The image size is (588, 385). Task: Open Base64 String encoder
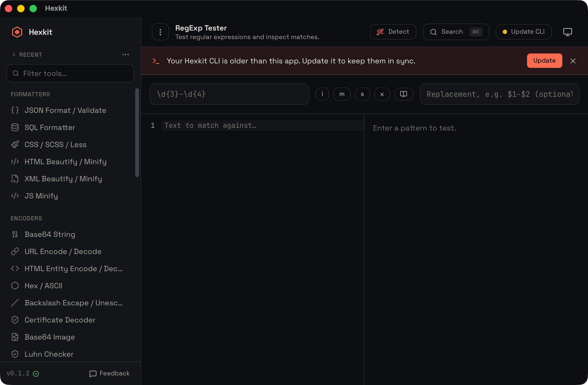pos(70,234)
